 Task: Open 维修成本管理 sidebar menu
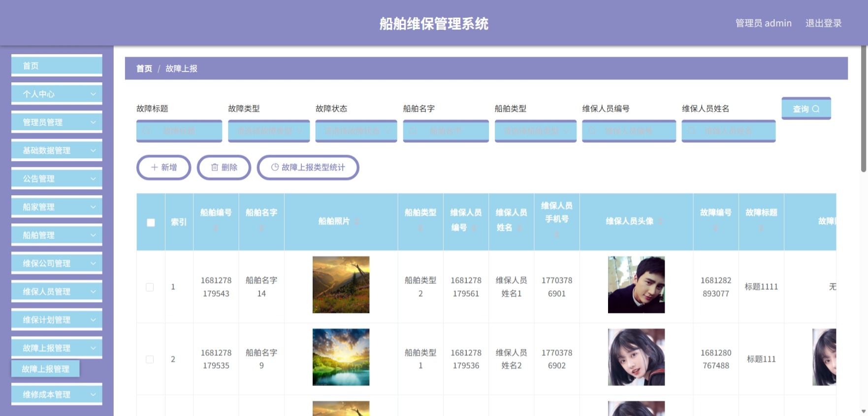point(57,394)
